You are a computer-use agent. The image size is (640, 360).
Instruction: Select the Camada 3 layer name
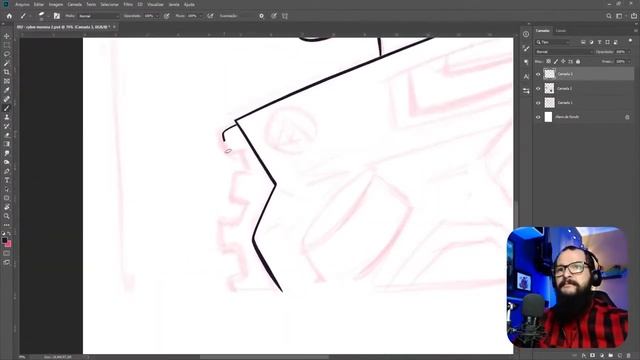tap(565, 74)
